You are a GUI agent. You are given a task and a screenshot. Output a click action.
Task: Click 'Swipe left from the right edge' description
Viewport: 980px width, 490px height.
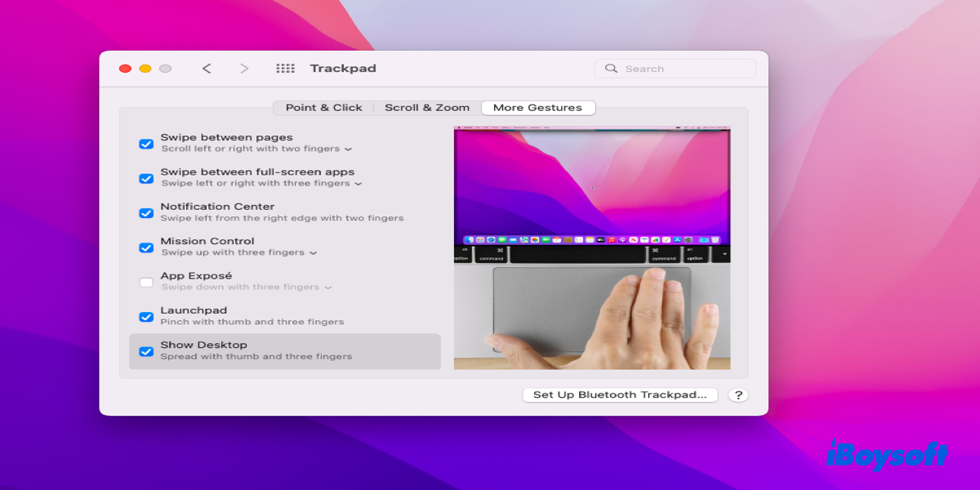pos(282,218)
